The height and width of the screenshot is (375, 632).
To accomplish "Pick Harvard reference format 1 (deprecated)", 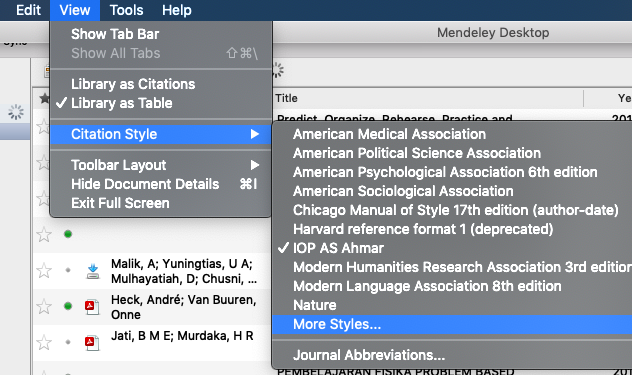I will click(x=452, y=229).
